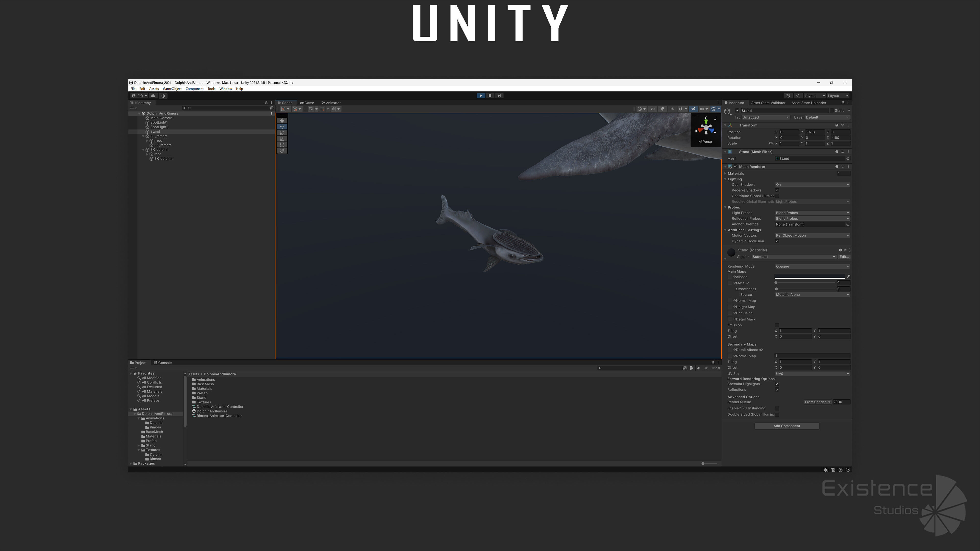Select Main Camera in Hierarchy
This screenshot has height=551, width=980.
point(161,118)
